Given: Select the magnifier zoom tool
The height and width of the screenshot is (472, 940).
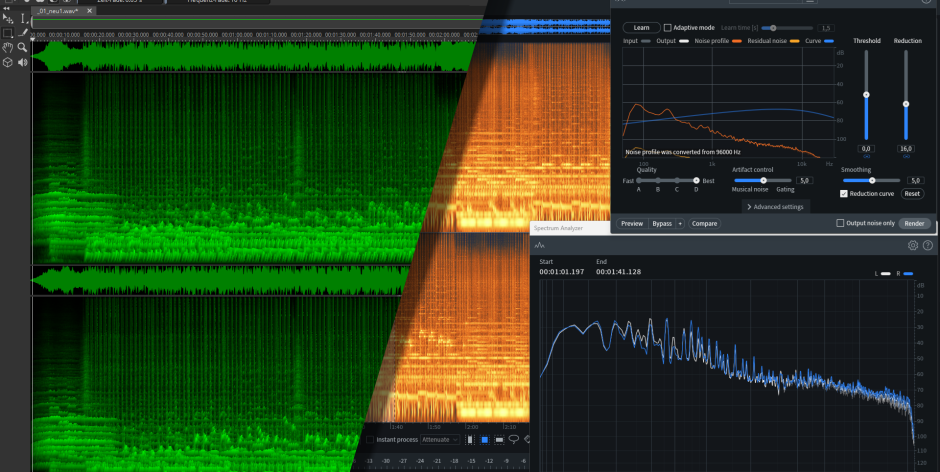Looking at the screenshot, I should pyautogui.click(x=22, y=47).
